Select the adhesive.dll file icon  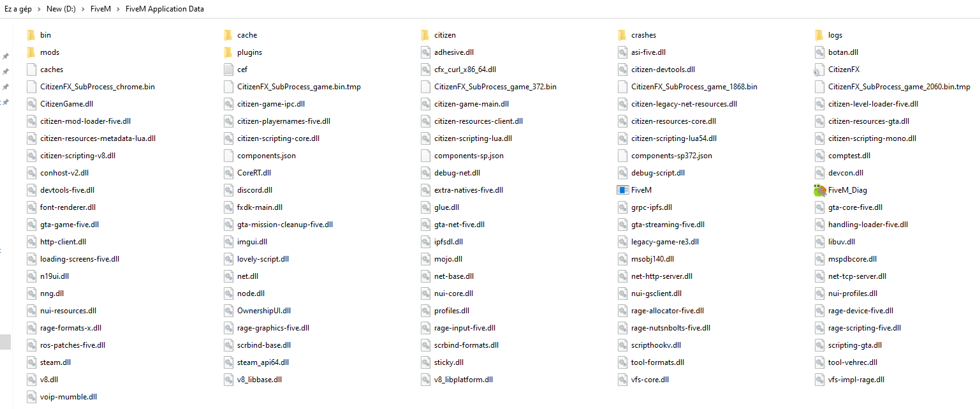425,52
